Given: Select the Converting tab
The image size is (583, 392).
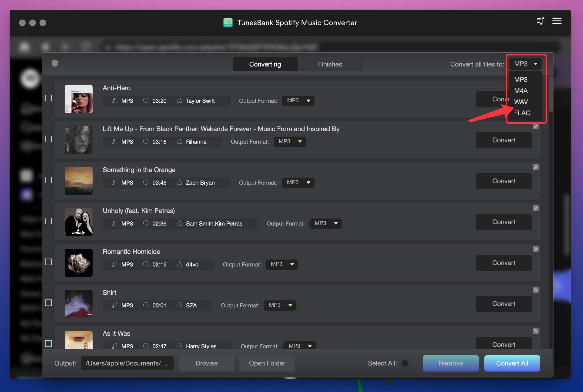Looking at the screenshot, I should pos(265,64).
